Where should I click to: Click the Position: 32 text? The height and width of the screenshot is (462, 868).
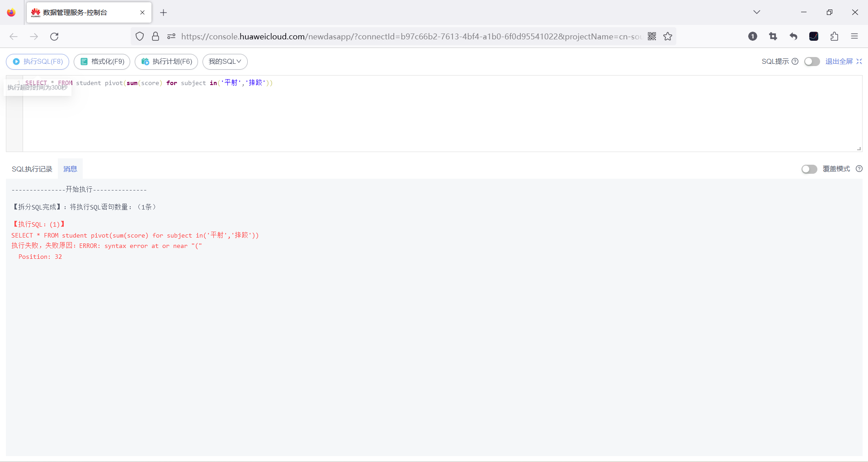pos(40,257)
